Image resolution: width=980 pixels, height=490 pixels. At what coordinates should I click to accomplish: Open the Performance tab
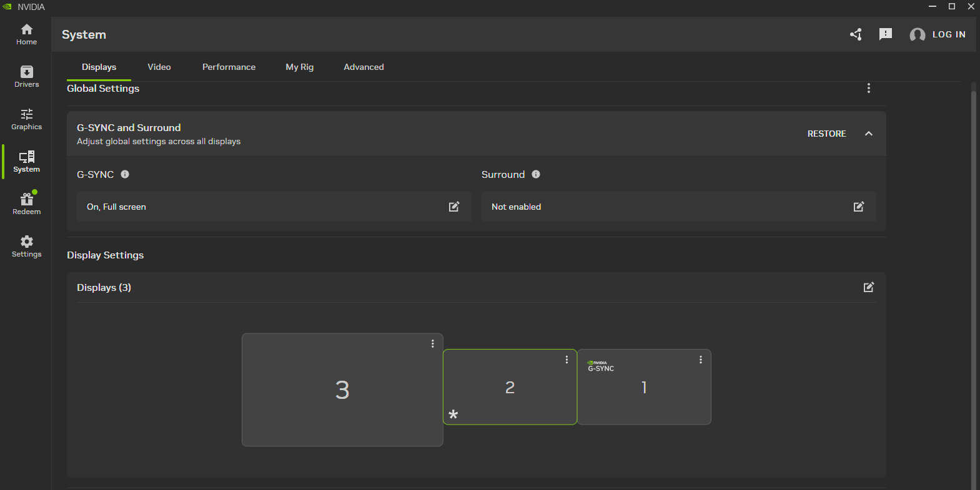229,67
